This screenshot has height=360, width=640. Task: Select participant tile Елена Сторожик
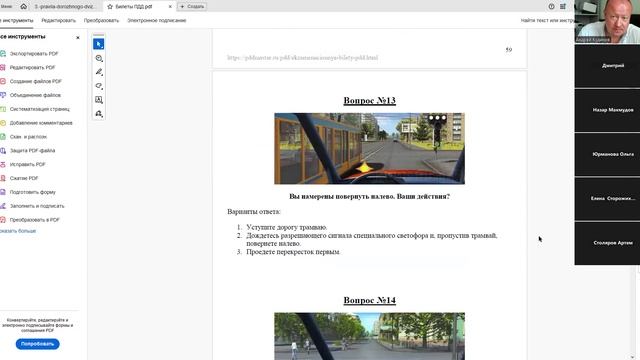[x=607, y=199]
